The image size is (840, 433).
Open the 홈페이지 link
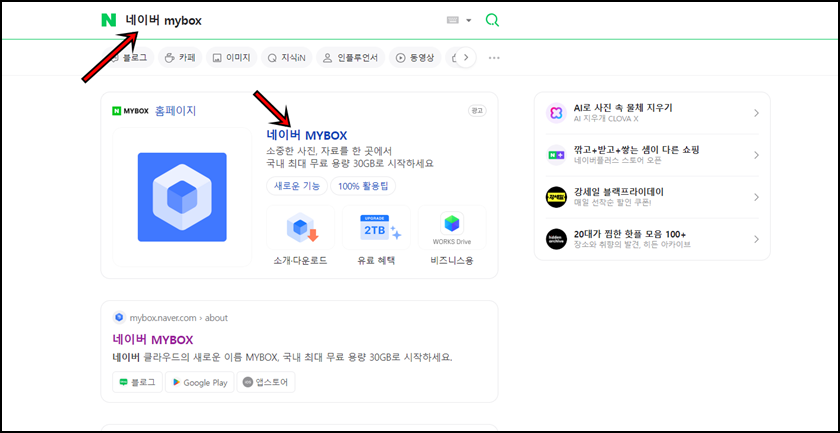tap(175, 111)
